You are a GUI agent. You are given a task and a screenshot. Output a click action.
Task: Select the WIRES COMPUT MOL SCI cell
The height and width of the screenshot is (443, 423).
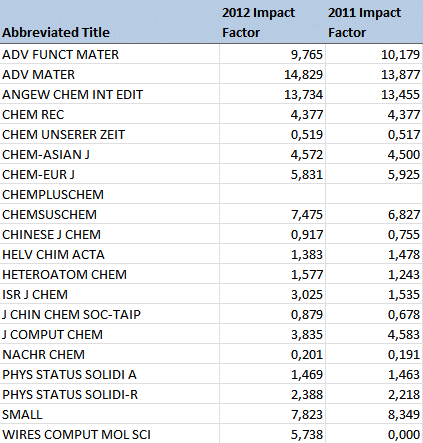pos(110,434)
